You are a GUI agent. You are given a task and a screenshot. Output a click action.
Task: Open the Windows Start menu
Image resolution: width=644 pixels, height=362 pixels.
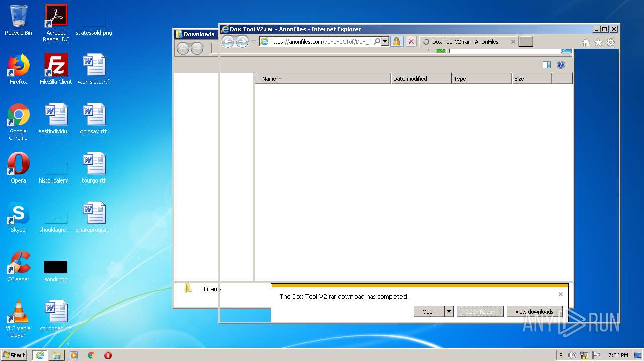coord(14,355)
